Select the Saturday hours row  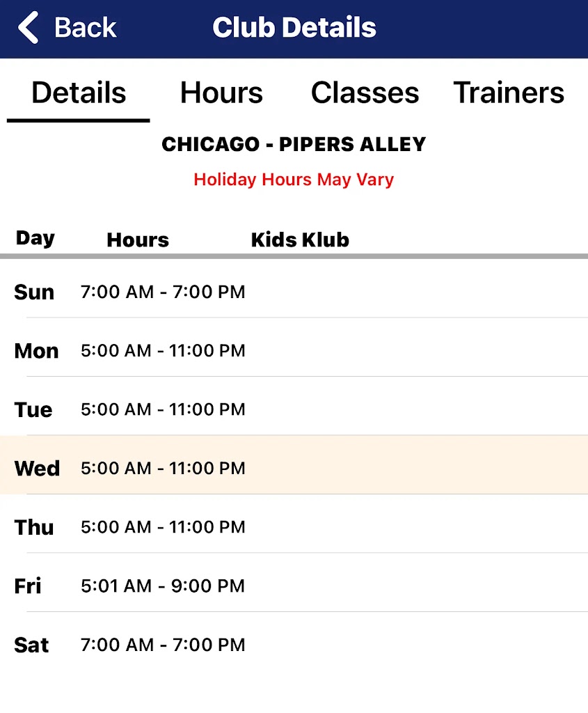tap(294, 645)
